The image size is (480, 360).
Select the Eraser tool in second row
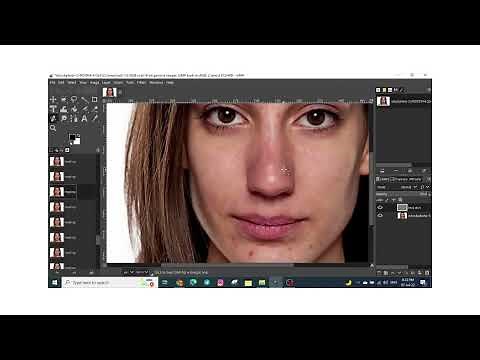click(x=95, y=109)
